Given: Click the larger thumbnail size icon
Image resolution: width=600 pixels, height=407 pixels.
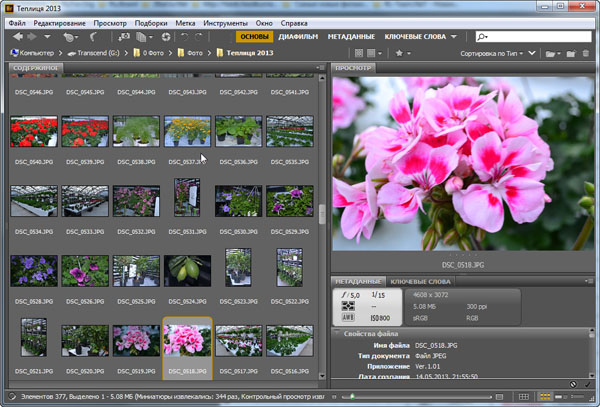Looking at the screenshot, I should [x=499, y=397].
